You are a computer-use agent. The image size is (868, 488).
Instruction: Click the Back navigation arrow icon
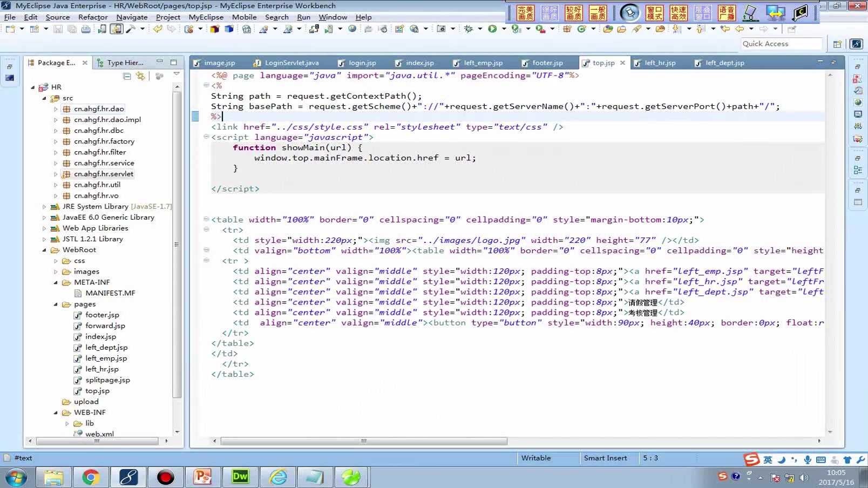(x=740, y=29)
